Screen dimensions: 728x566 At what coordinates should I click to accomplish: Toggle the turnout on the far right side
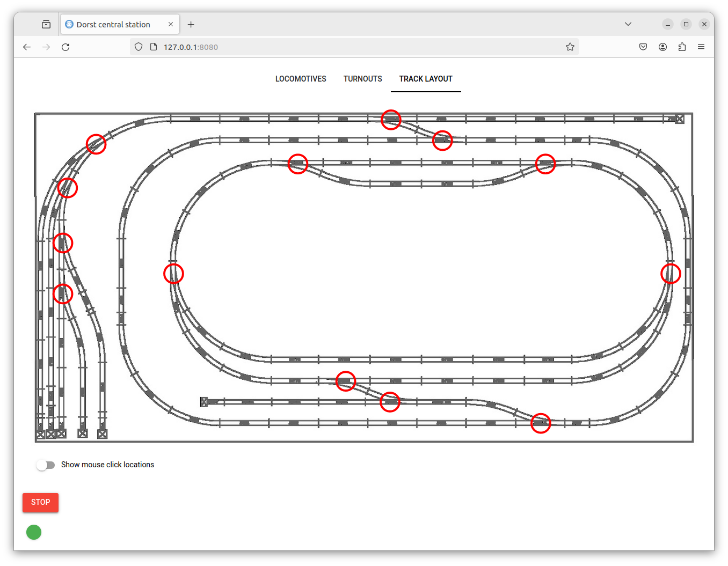[x=671, y=274]
